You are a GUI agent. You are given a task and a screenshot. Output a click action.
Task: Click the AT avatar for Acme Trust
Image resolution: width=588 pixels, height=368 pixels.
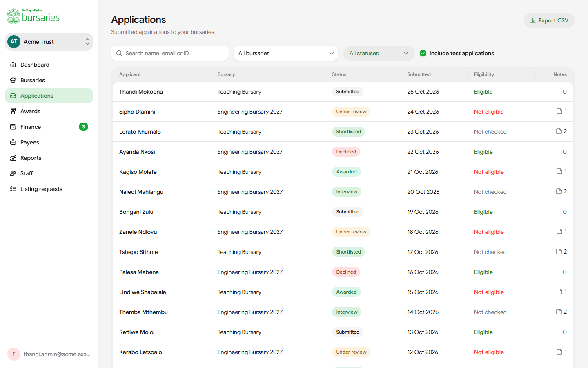tap(14, 42)
